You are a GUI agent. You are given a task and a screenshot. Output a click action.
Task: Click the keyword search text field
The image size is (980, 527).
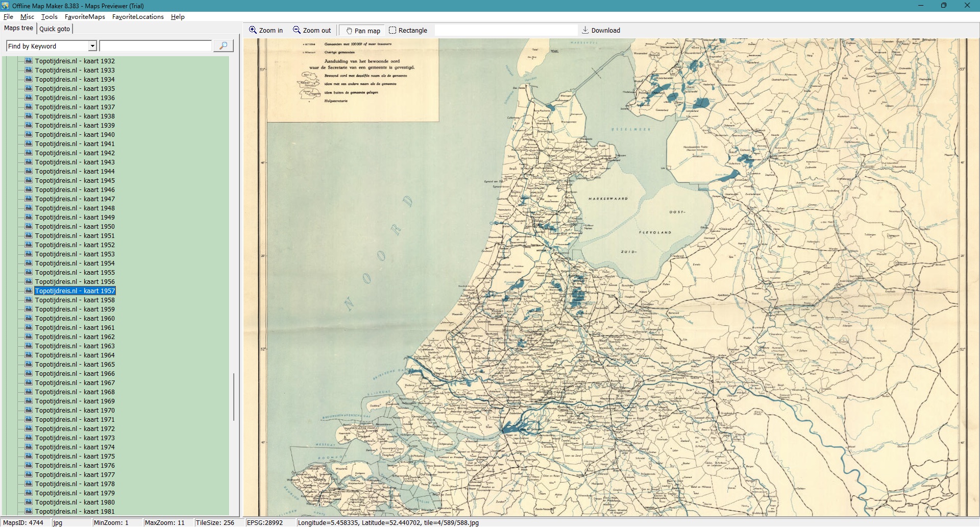[x=156, y=46]
